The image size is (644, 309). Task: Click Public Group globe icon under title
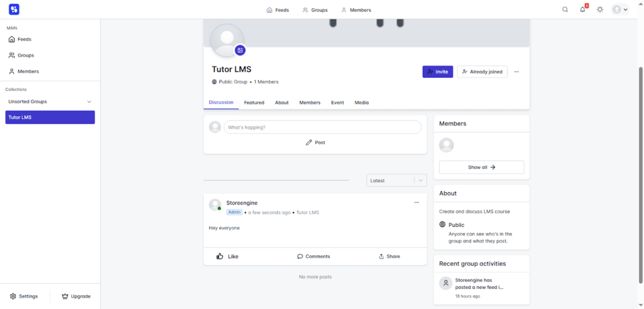pyautogui.click(x=214, y=82)
